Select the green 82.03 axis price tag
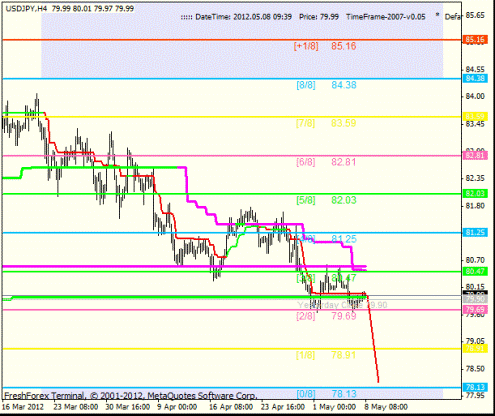Viewport: 495px width, 416px height. tap(475, 194)
